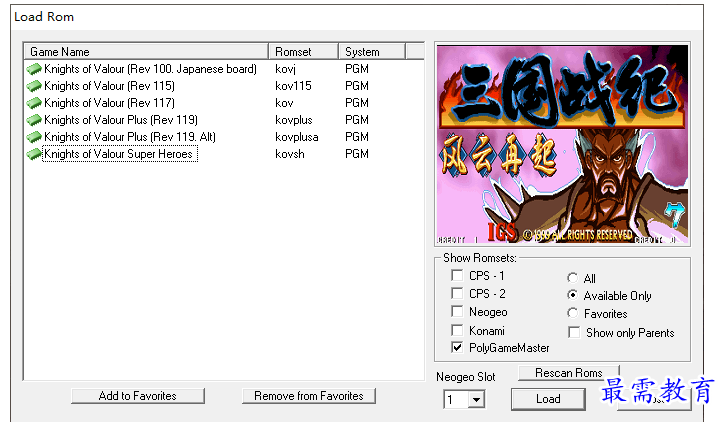Select the Knights of Valour (Rev 117) entry
723x422 pixels.
point(109,103)
